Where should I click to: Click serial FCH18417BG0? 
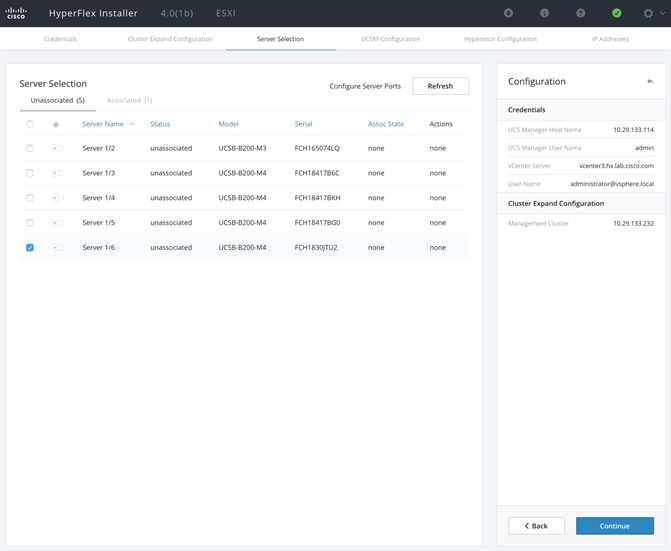[318, 222]
